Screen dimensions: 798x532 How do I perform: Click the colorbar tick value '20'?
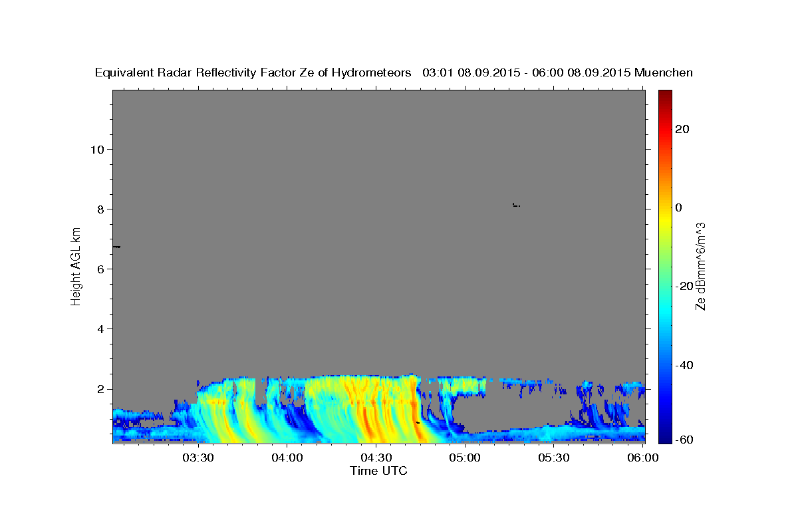coord(681,129)
